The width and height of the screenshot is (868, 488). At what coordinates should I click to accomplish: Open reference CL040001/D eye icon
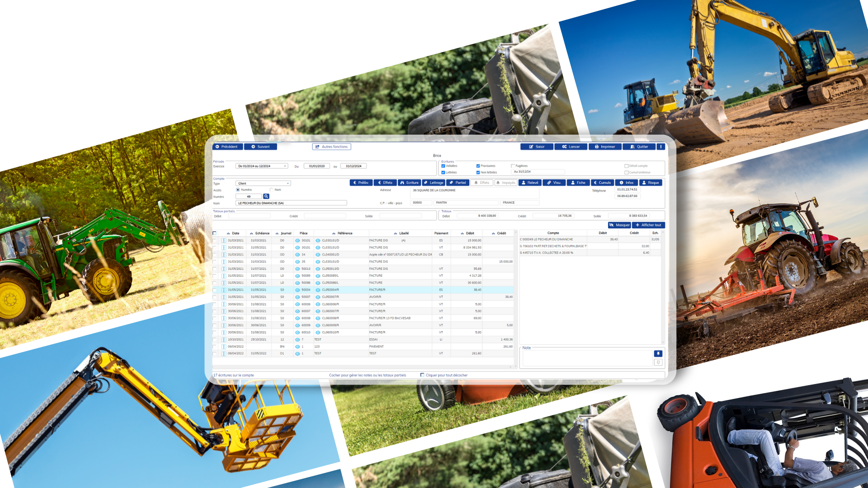pyautogui.click(x=318, y=255)
